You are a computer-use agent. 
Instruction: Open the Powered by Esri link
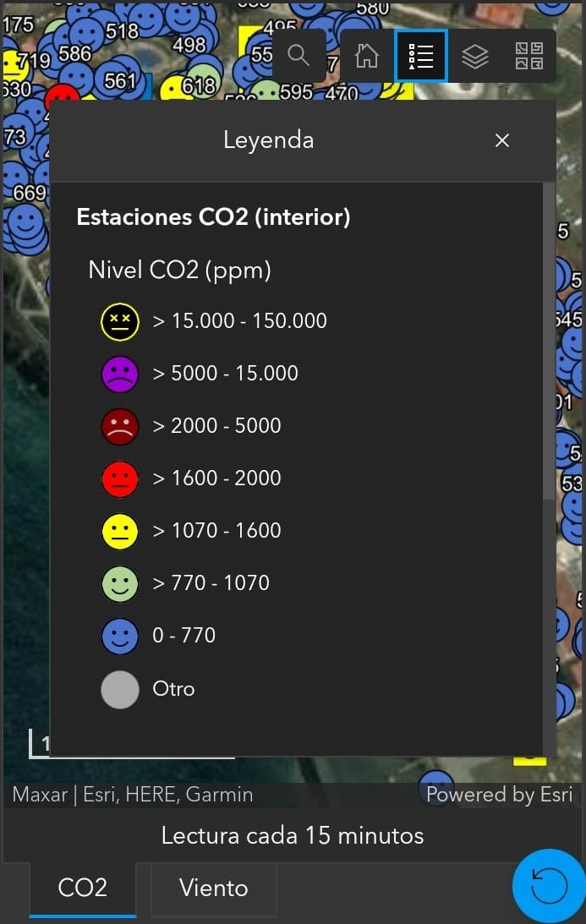(500, 795)
